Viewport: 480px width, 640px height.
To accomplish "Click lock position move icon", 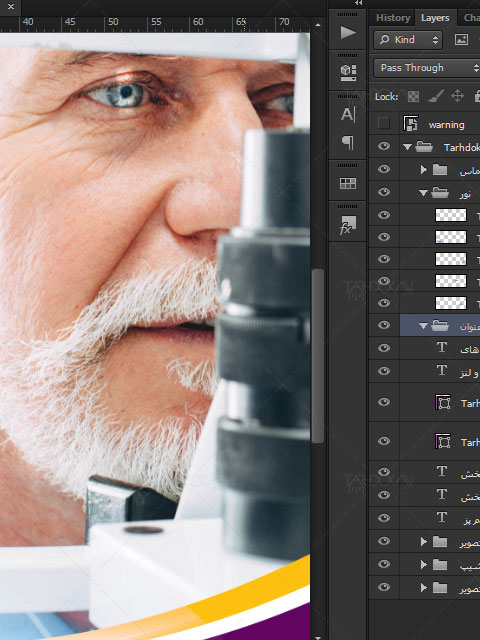I will [x=457, y=96].
